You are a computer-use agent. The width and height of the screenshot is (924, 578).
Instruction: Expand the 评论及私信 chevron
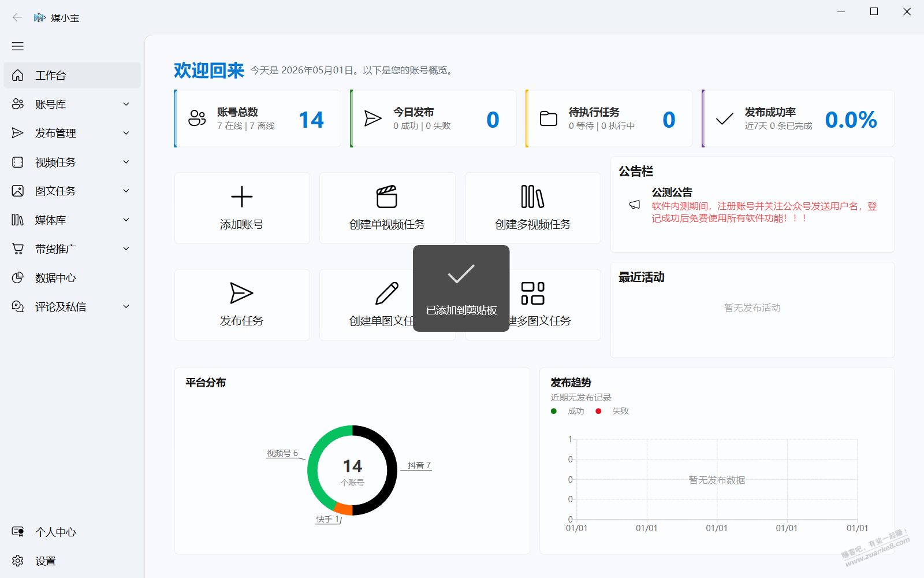click(126, 306)
